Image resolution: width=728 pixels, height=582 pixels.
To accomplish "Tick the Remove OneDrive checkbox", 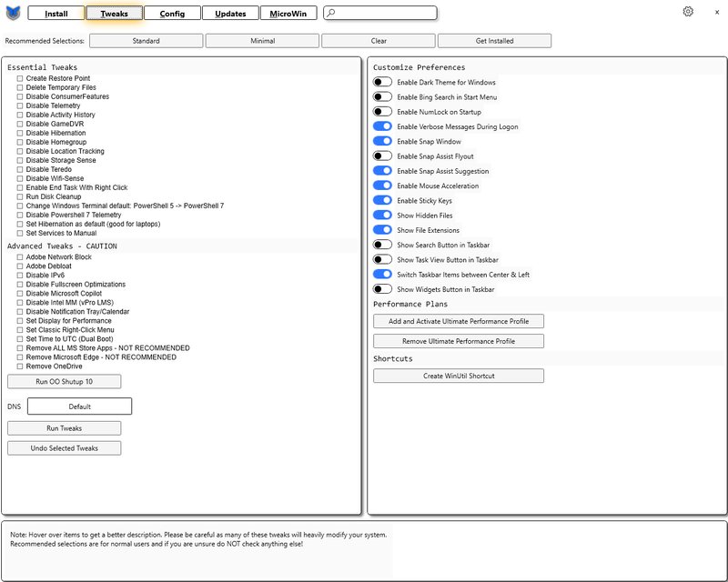I will [x=19, y=366].
